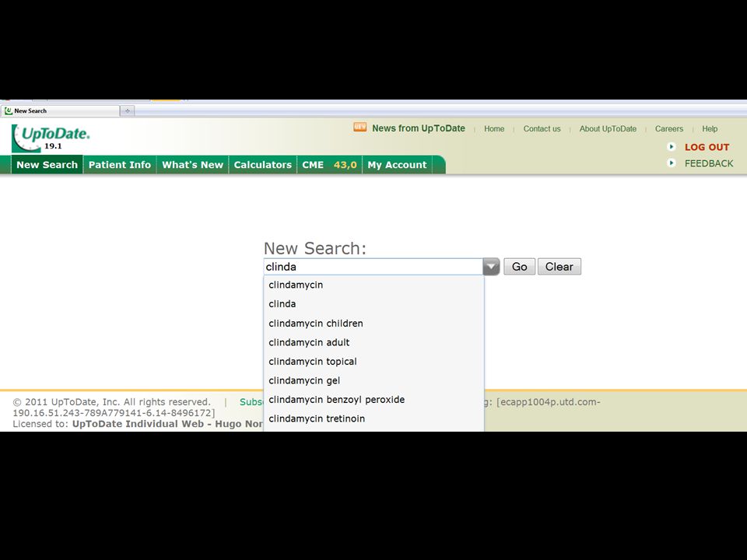Open the What's New tab
The width and height of the screenshot is (747, 560).
pos(192,165)
